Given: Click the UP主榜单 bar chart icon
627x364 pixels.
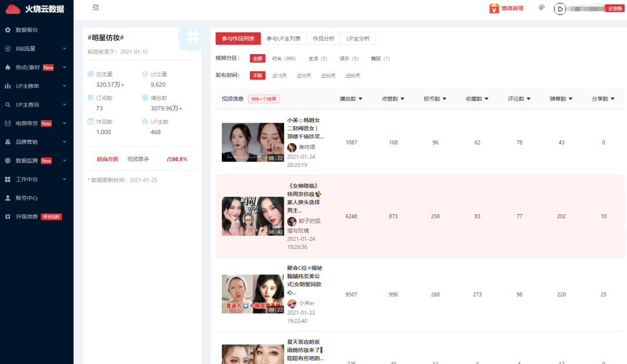Looking at the screenshot, I should (x=8, y=86).
